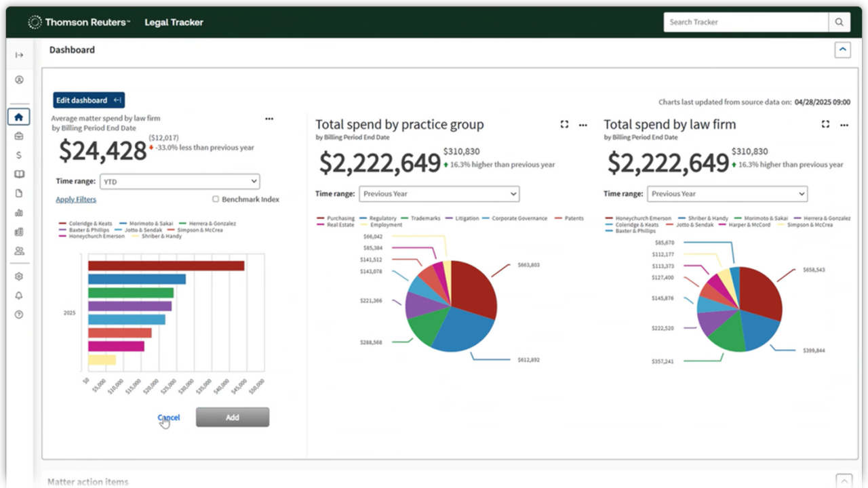Open more options menu for law firm chart
The image size is (868, 488).
(844, 125)
